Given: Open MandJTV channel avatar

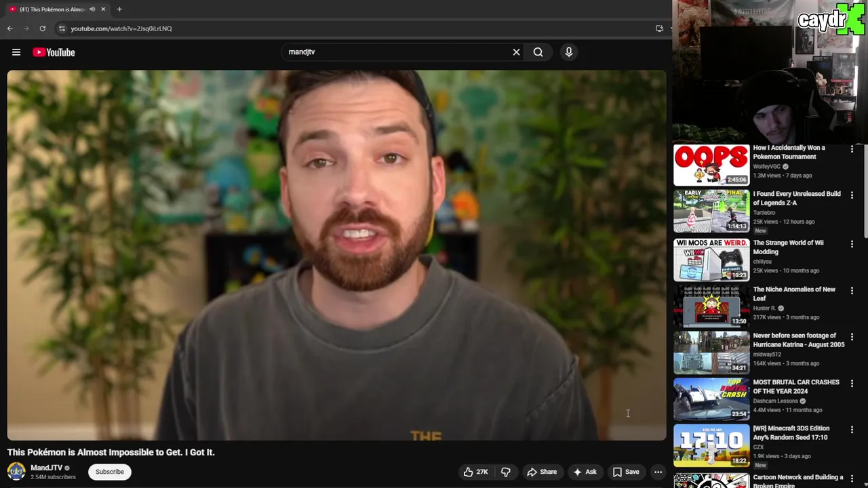Looking at the screenshot, I should [16, 471].
